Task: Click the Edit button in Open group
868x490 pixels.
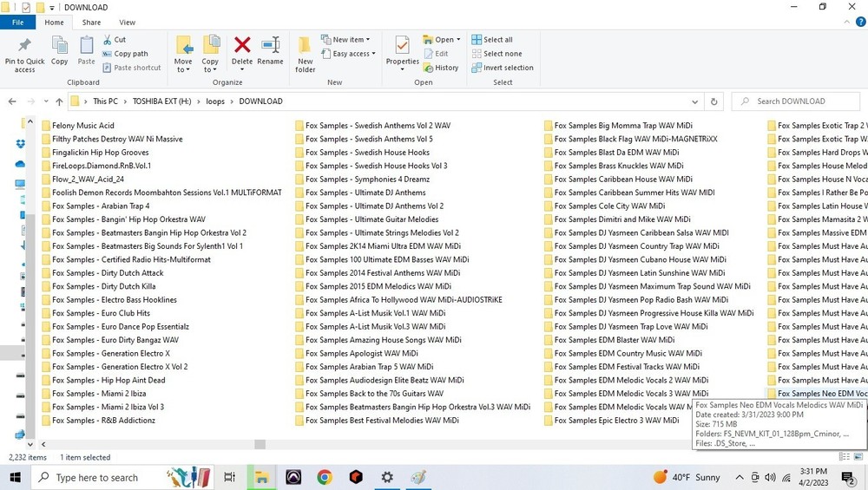Action: click(437, 54)
